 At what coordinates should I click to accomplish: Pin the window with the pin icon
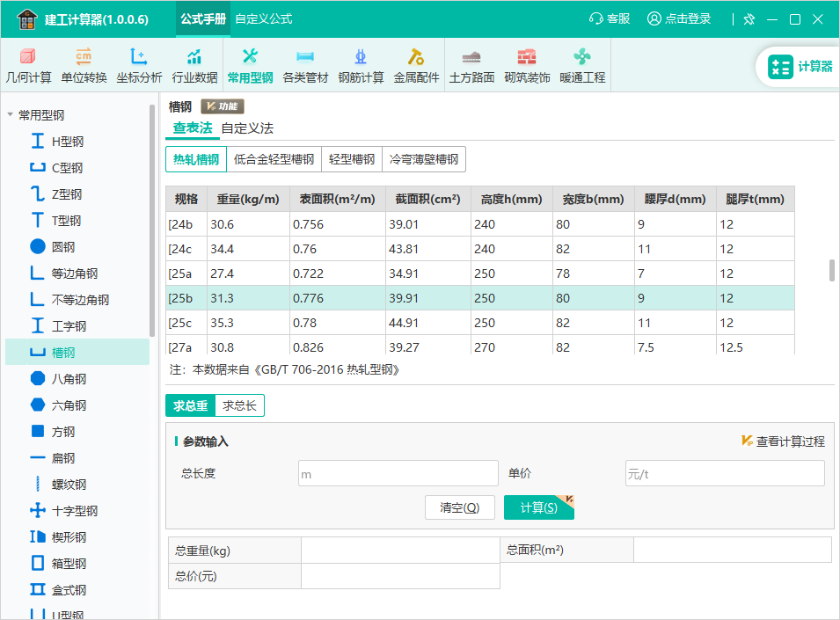(x=749, y=19)
